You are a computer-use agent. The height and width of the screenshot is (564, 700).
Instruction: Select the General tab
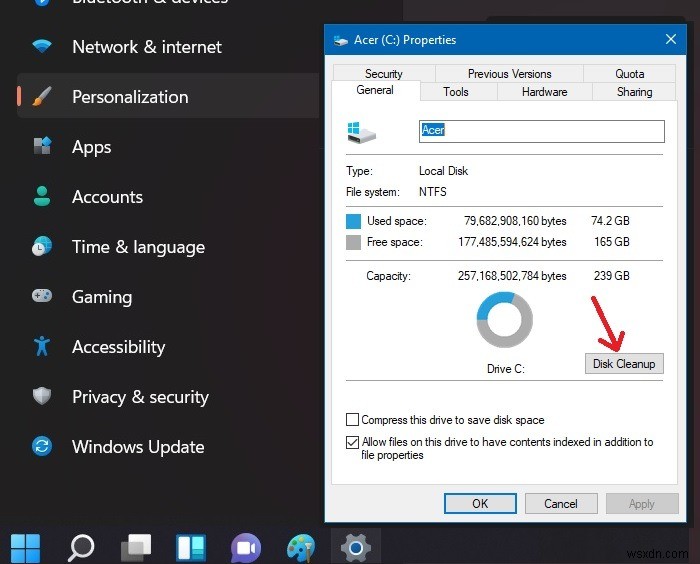coord(375,90)
